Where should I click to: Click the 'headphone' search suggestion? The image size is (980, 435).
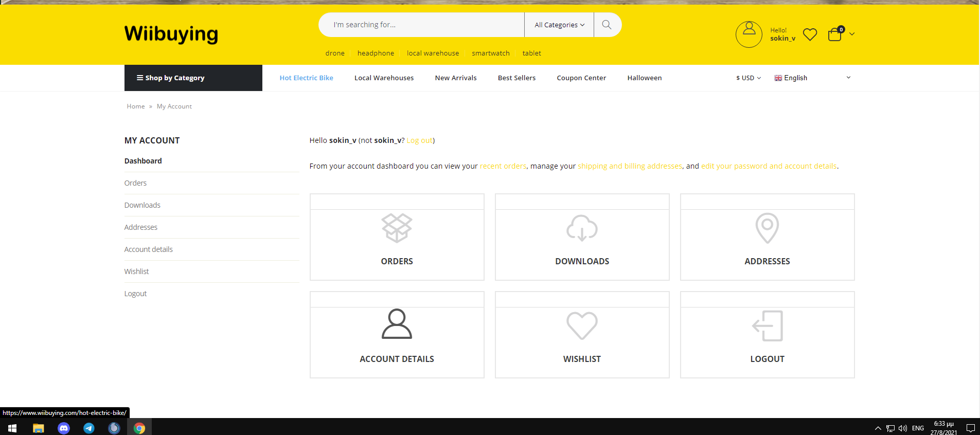(376, 53)
